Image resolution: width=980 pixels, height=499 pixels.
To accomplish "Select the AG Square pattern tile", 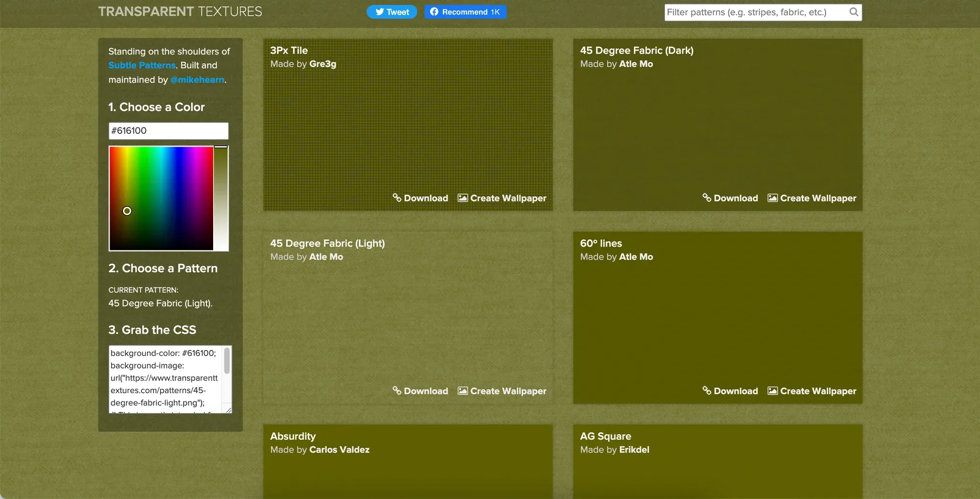I will coord(718,462).
